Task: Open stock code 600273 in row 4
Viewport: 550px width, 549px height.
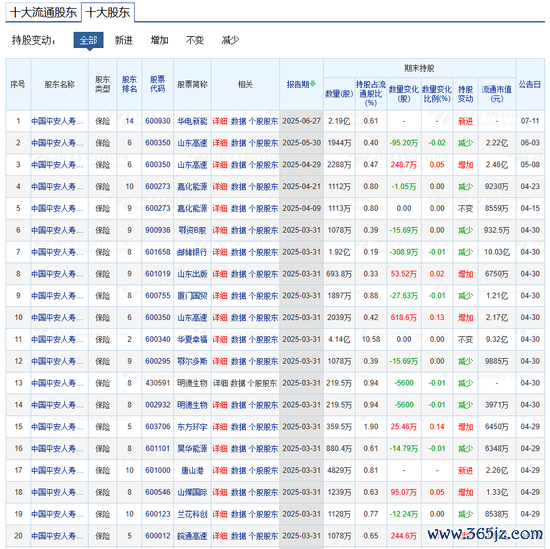Action: click(158, 186)
